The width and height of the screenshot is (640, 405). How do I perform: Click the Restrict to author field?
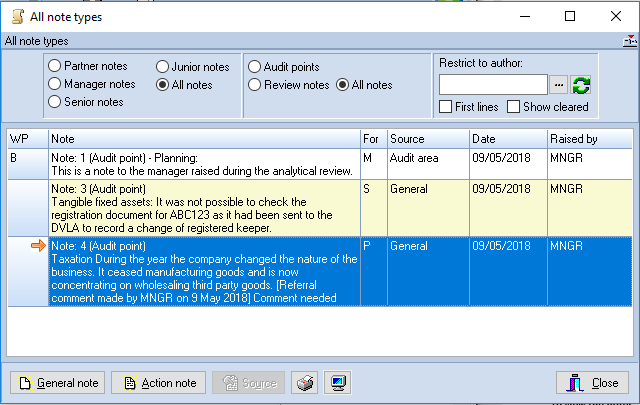(x=493, y=85)
